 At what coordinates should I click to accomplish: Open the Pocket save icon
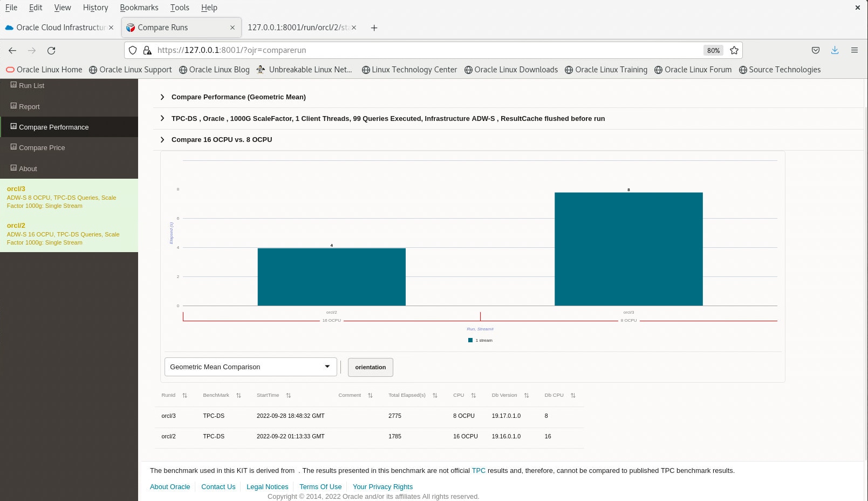pos(816,50)
